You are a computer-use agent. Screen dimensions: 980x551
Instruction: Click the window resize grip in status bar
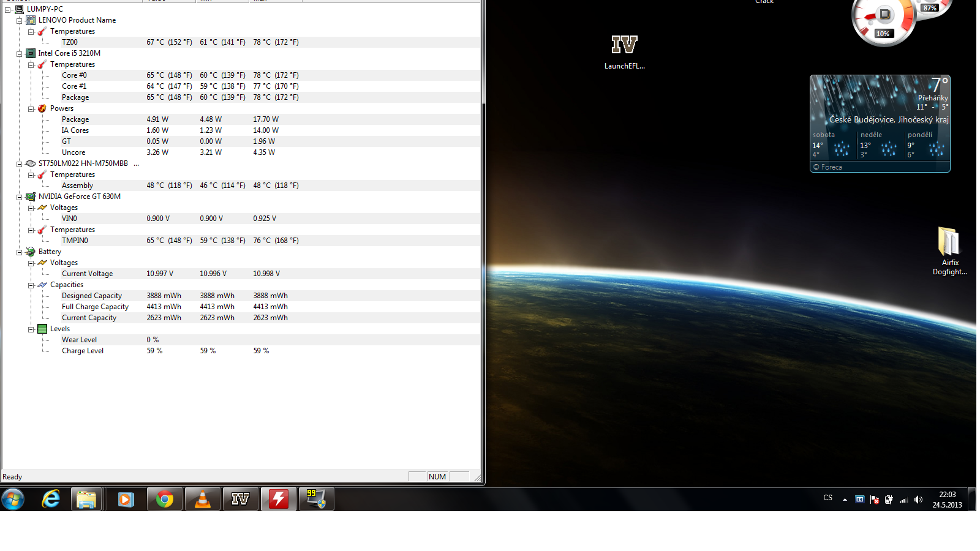(477, 477)
